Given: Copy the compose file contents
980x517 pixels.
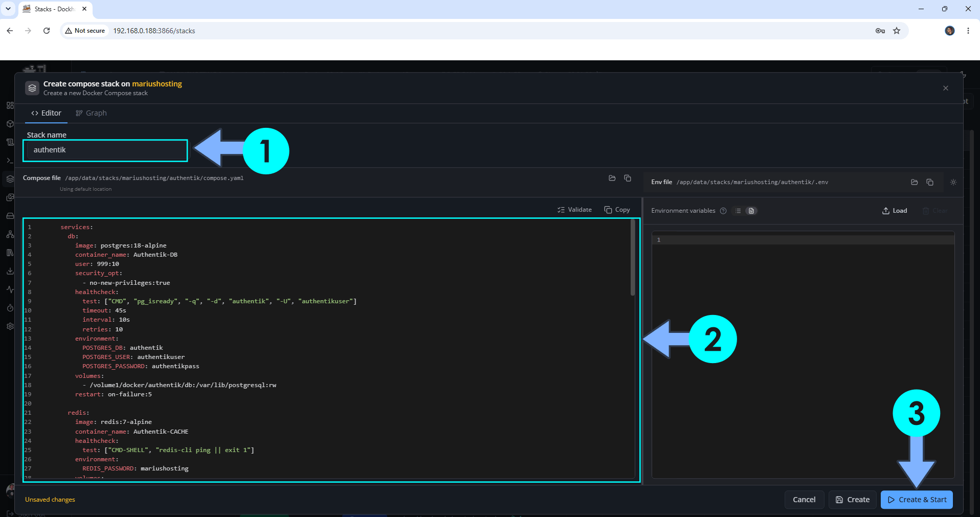Looking at the screenshot, I should [x=617, y=210].
